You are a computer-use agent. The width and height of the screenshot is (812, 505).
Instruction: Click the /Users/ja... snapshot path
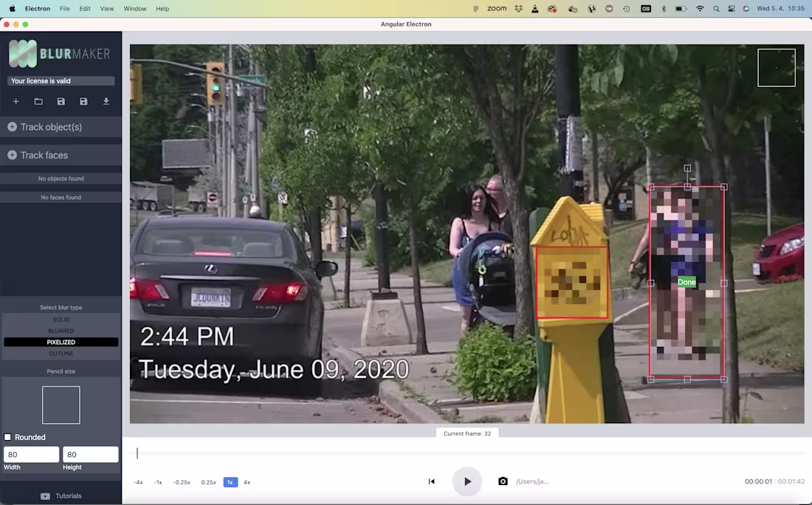coord(532,481)
